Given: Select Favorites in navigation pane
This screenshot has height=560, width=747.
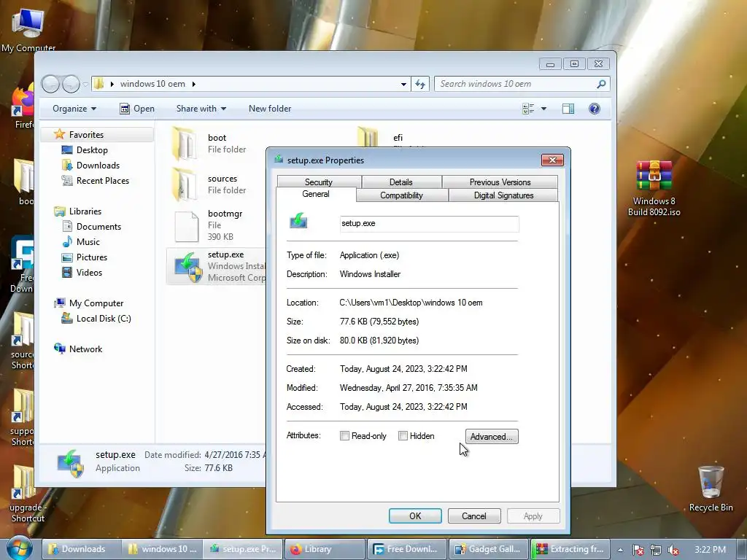Looking at the screenshot, I should 86,135.
